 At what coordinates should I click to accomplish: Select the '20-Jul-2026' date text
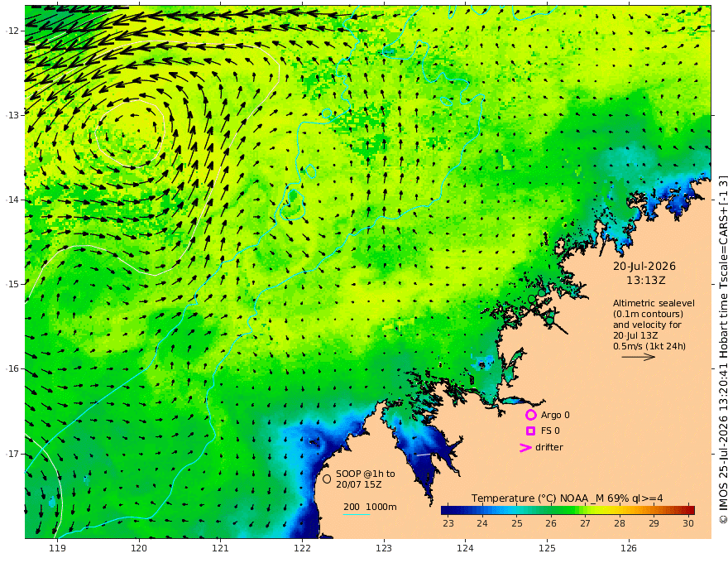[644, 267]
